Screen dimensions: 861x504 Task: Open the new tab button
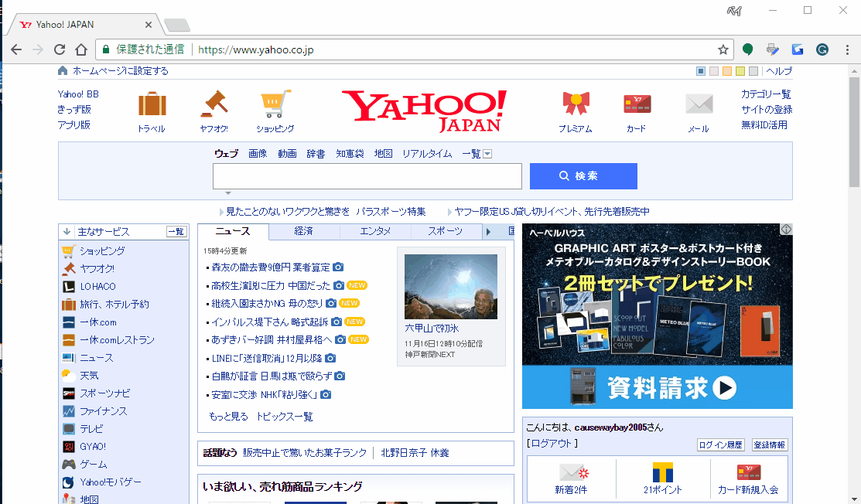pos(177,25)
